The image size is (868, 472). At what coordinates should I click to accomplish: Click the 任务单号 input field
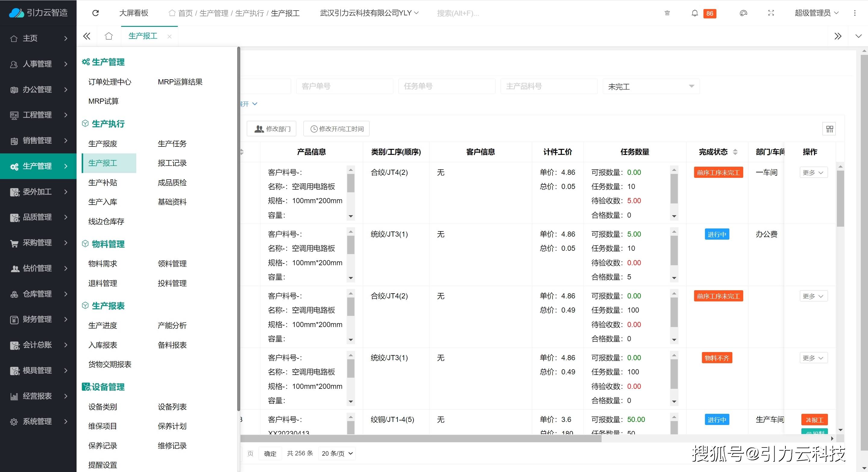(447, 87)
